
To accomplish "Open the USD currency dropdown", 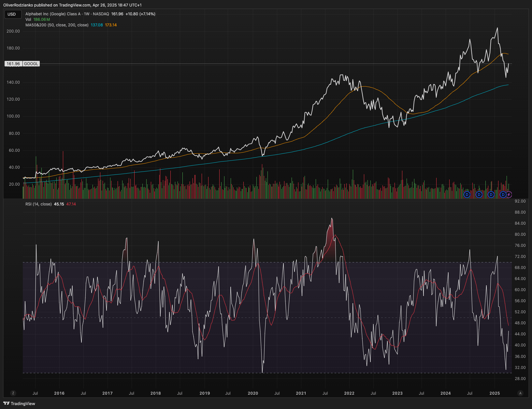I will coord(13,14).
